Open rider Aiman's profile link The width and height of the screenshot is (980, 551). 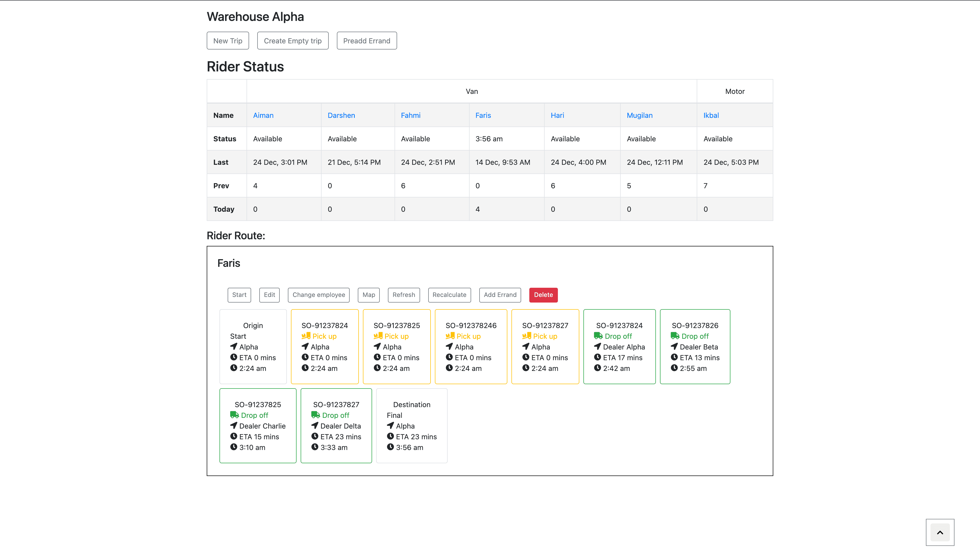point(263,115)
